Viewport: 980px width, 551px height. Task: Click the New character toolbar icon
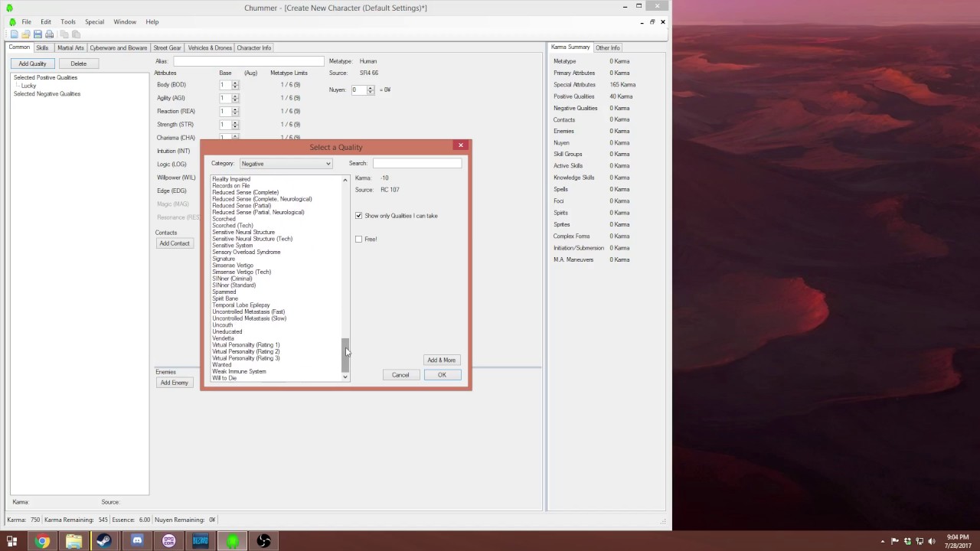pos(14,34)
